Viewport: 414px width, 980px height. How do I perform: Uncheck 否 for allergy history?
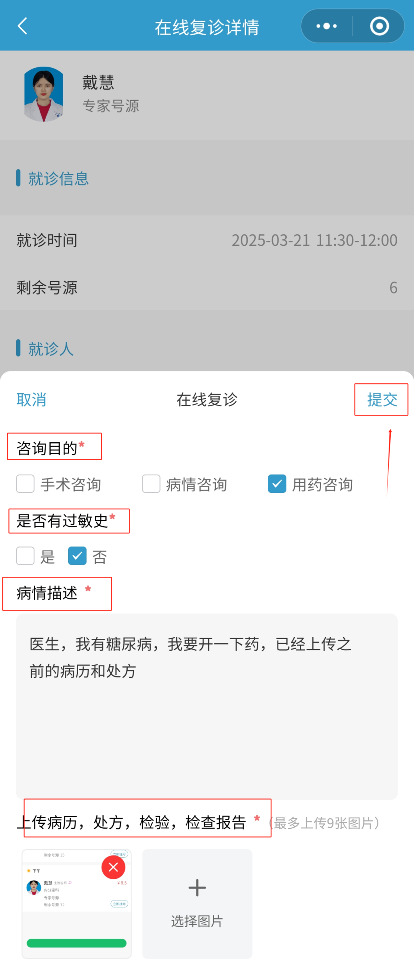pos(77,556)
